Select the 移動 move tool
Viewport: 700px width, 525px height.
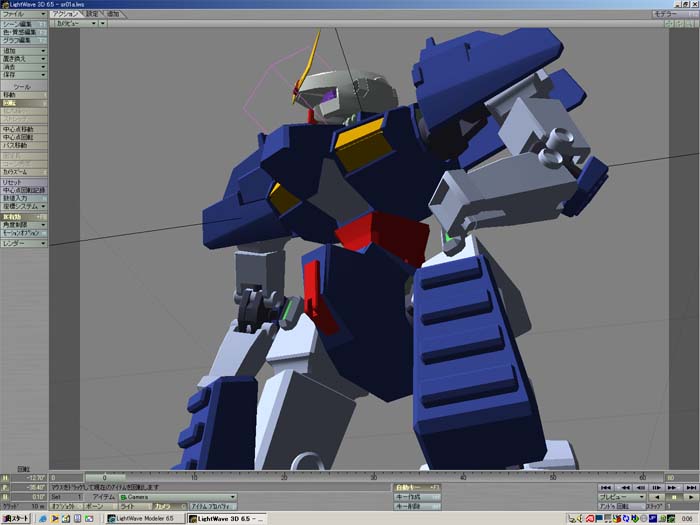tap(24, 95)
